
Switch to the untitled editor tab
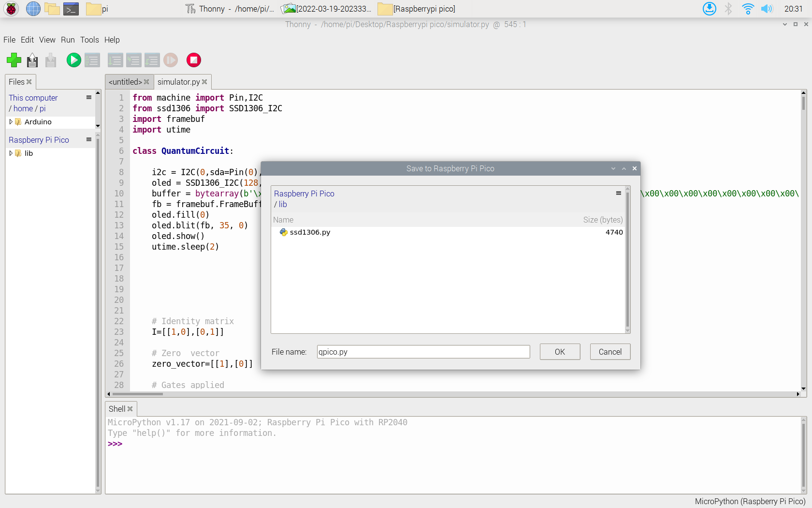pos(125,82)
